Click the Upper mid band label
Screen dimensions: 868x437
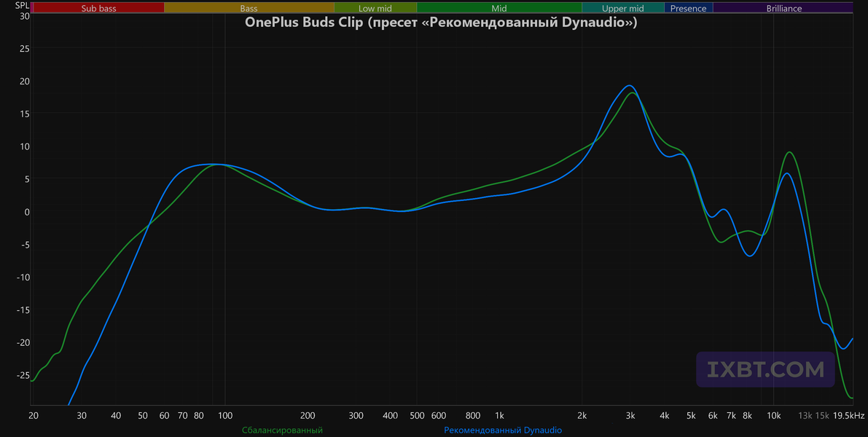(623, 8)
